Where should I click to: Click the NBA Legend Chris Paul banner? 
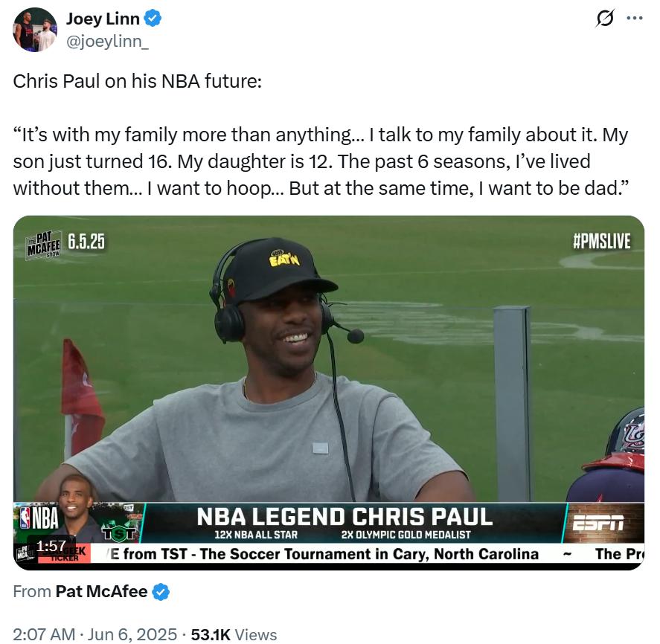[345, 523]
